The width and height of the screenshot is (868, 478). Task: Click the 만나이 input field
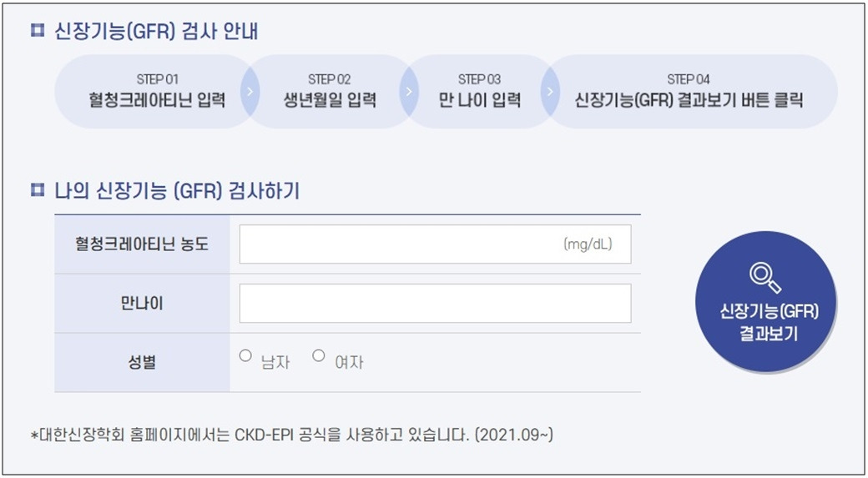point(435,303)
